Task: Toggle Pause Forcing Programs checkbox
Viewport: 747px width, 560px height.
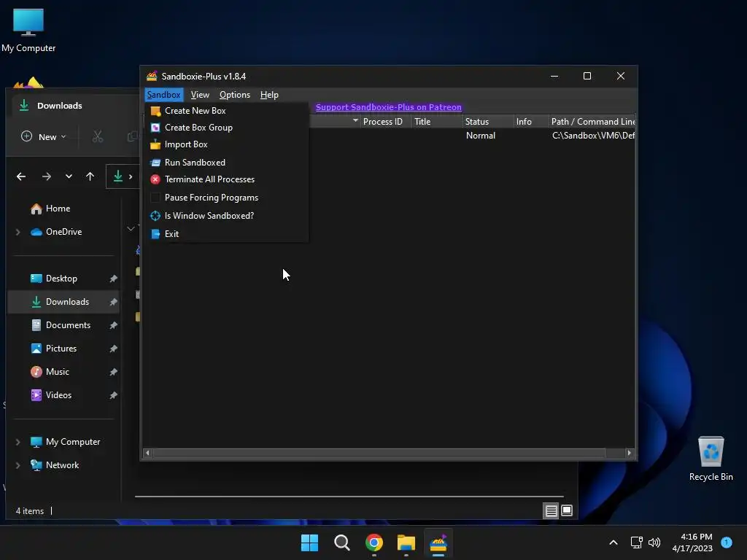Action: (155, 198)
